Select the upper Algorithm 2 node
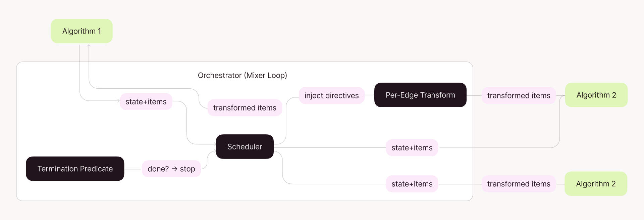644x220 pixels. 596,95
